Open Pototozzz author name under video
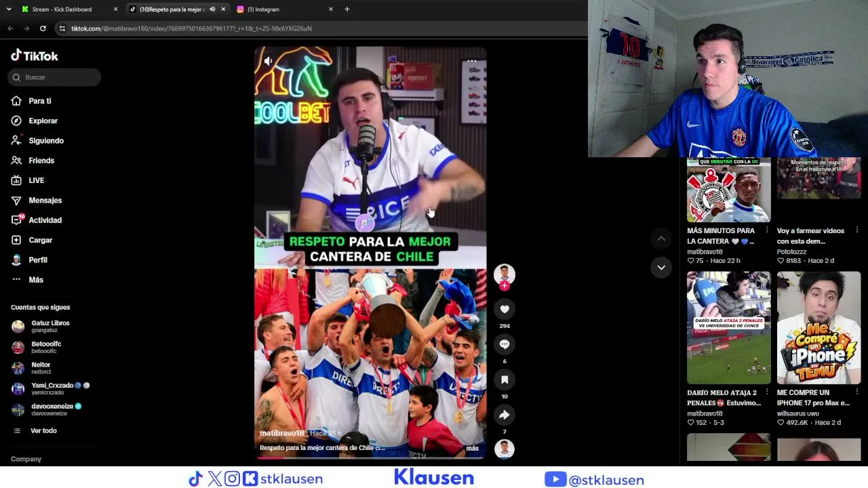 tap(792, 251)
